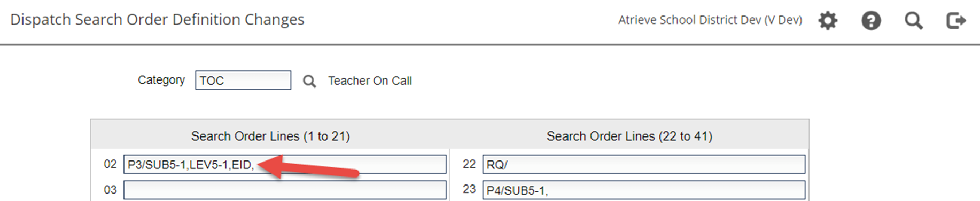This screenshot has width=980, height=201.
Task: Click the Search Order Lines (1 to 21) header
Action: tap(270, 136)
